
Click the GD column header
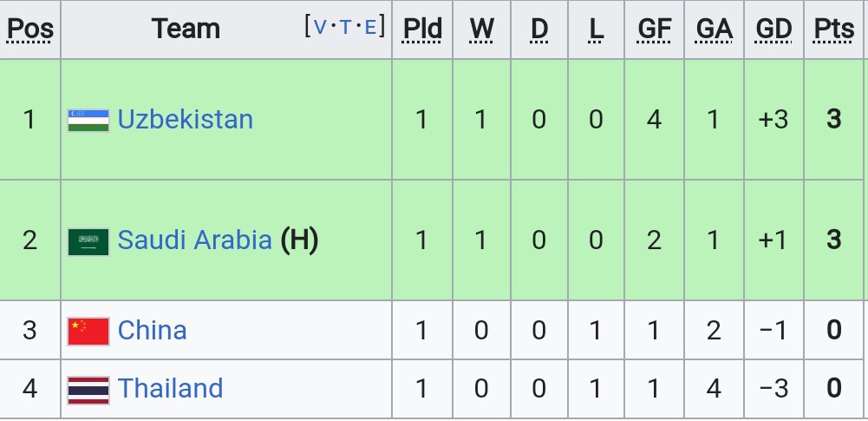click(773, 30)
